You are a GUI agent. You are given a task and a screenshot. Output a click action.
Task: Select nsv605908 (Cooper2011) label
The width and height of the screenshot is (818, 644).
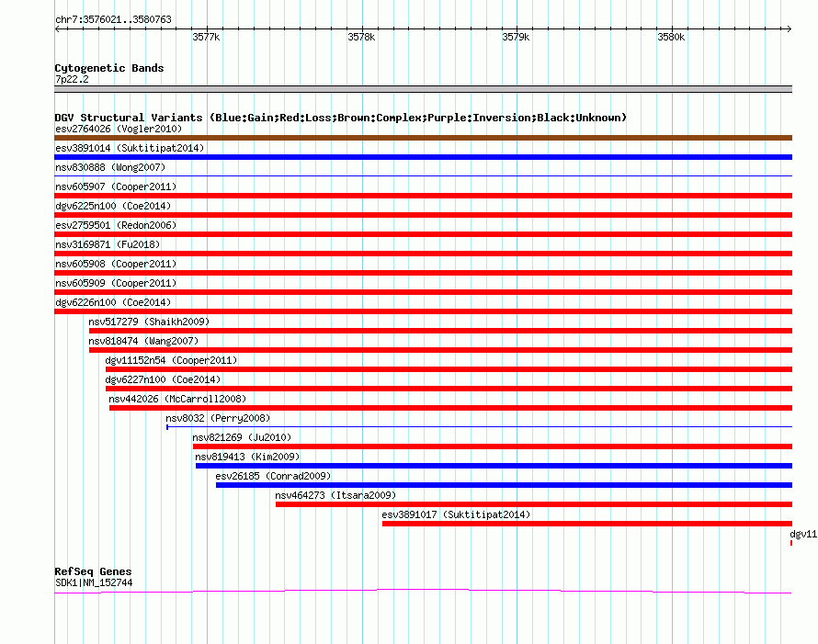116,264
